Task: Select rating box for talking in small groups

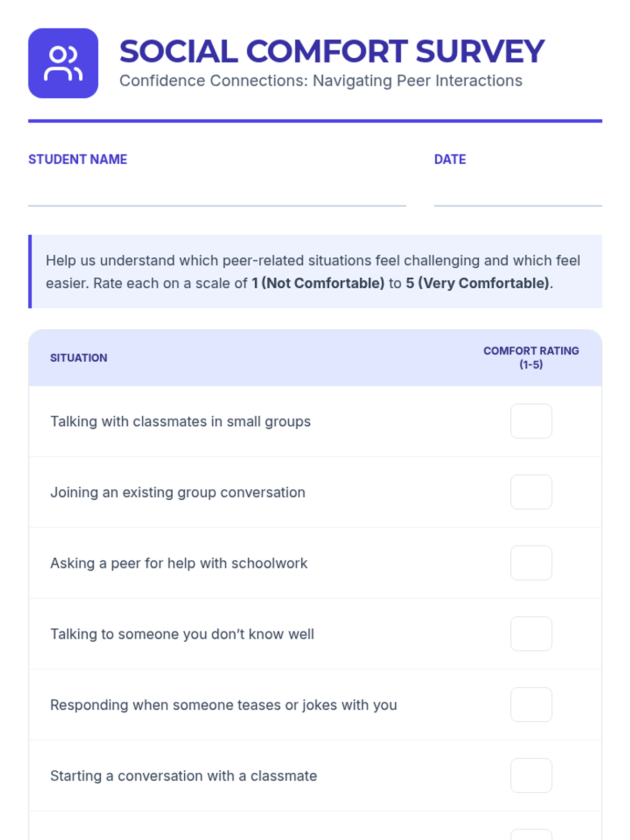Action: point(531,421)
